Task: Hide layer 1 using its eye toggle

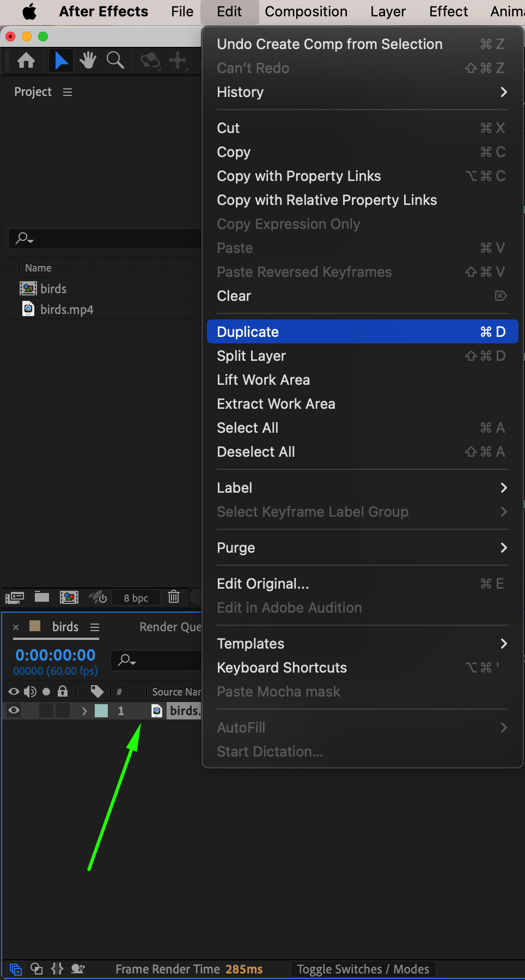Action: [14, 710]
